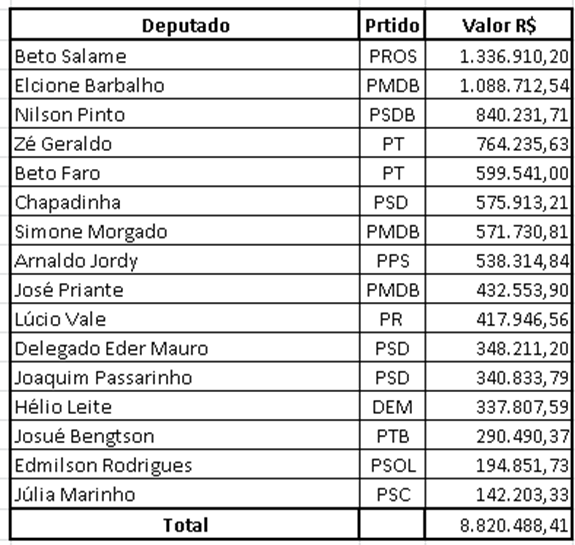575x545 pixels.
Task: Select the Deputado header cell
Action: (x=185, y=25)
